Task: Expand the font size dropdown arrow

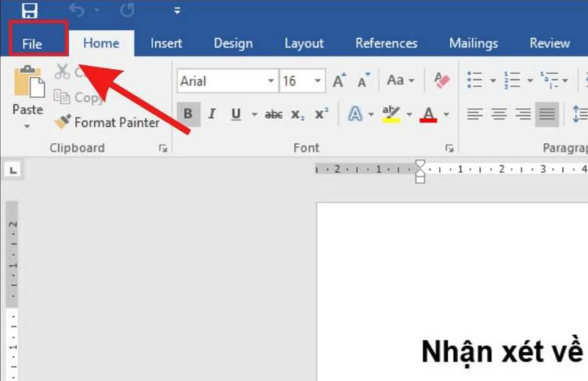Action: point(318,81)
